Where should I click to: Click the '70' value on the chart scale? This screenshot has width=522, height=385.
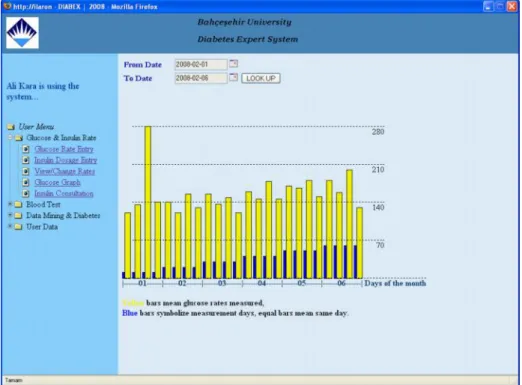380,245
